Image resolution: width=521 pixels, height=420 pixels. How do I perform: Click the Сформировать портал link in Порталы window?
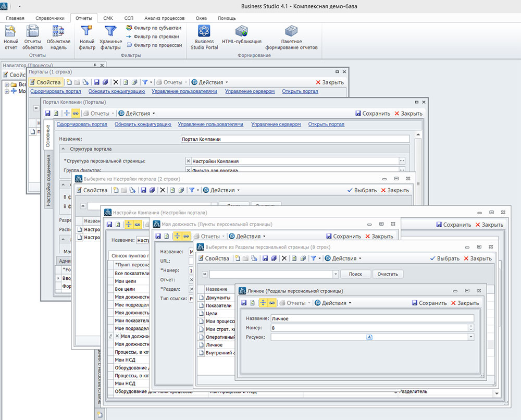click(x=56, y=91)
